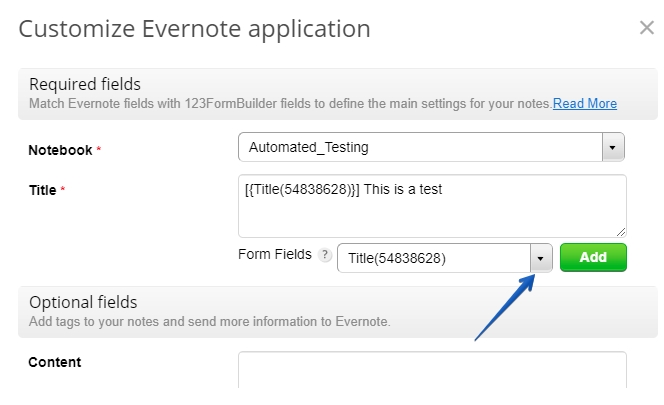The width and height of the screenshot is (664, 405).
Task: Close the Customize Evernote application dialog
Action: (x=646, y=28)
